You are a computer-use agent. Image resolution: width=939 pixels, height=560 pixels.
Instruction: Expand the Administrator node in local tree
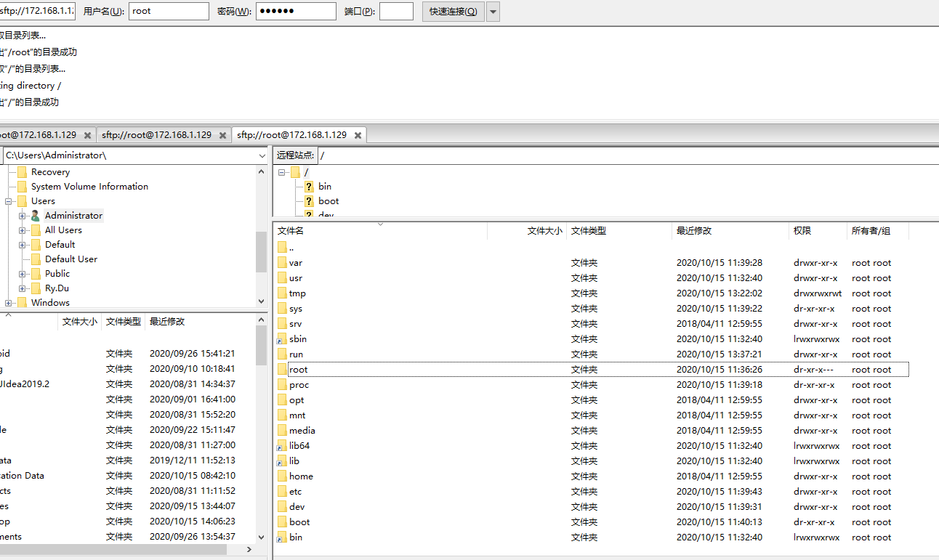(x=22, y=216)
